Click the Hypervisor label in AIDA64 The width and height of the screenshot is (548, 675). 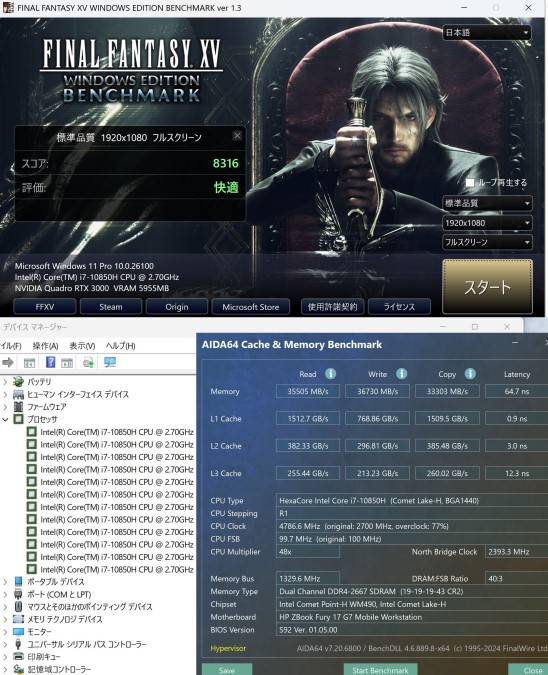click(x=228, y=648)
